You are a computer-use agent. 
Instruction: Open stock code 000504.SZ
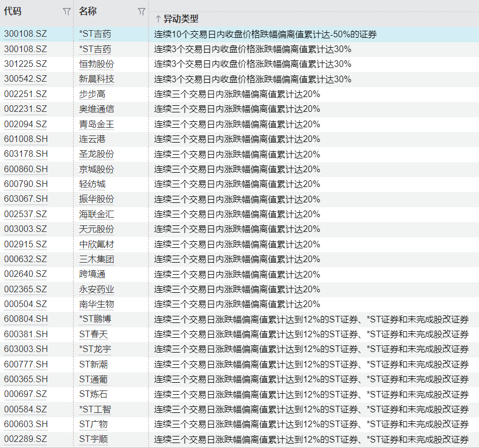(25, 304)
